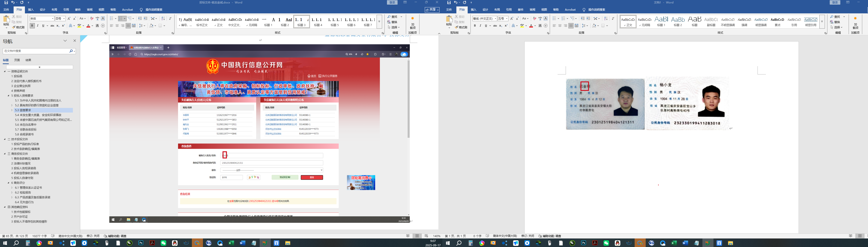
Task: Apply italic in left Word window
Action: [x=37, y=26]
